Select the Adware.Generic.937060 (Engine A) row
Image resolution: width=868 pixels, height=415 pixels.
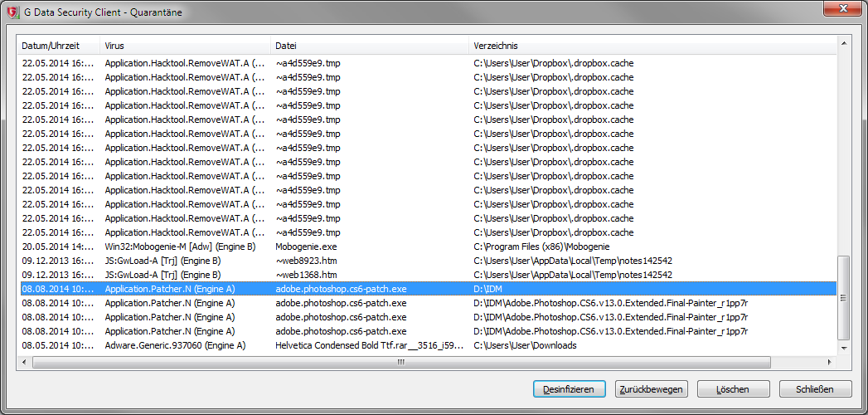pyautogui.click(x=427, y=346)
